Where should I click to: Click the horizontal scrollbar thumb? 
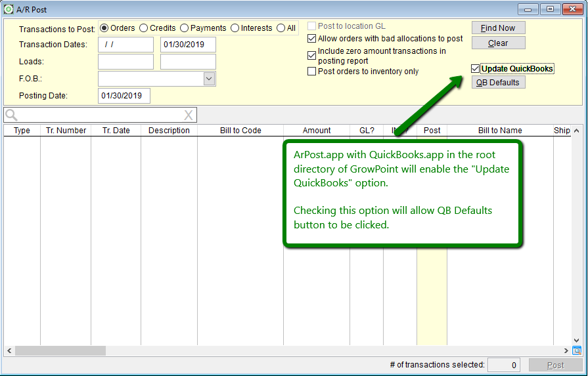[x=60, y=351]
